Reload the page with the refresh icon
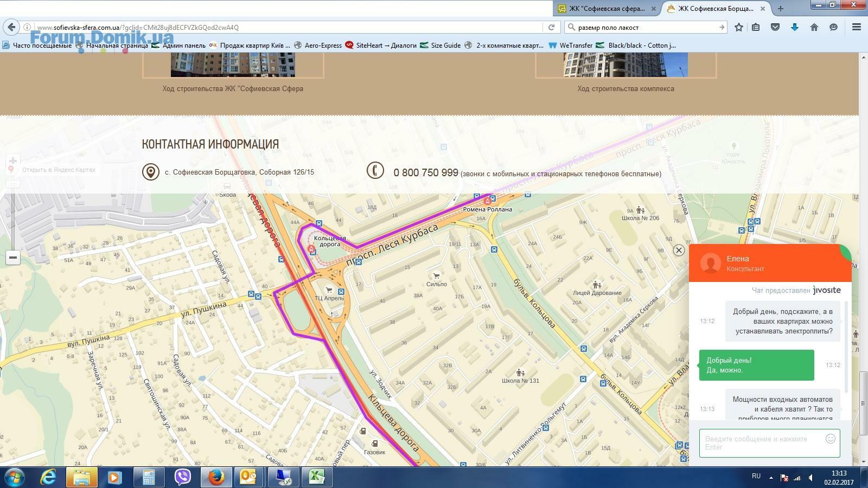The image size is (868, 488). click(x=551, y=27)
